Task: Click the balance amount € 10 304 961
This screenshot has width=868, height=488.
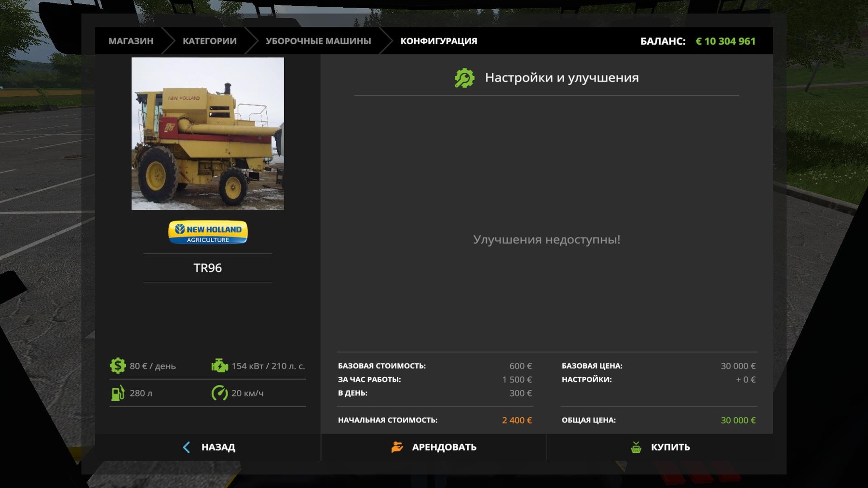Action: [x=725, y=41]
